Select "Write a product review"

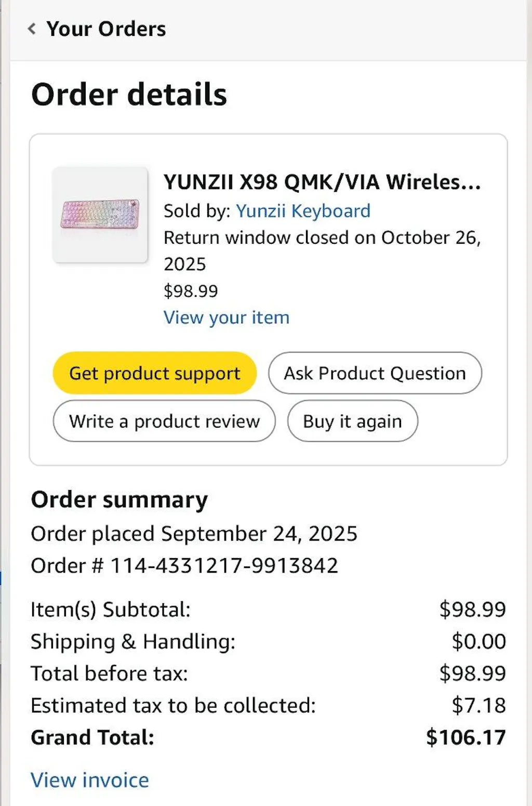coord(164,421)
